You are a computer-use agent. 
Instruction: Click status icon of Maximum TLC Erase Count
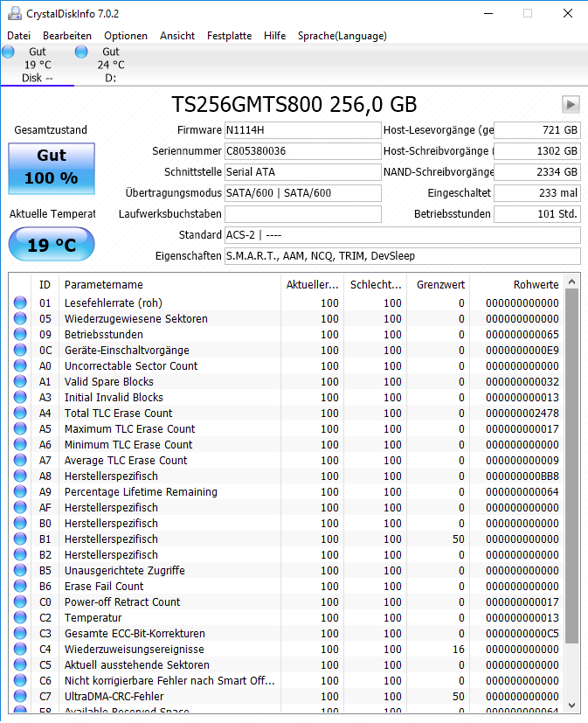(x=20, y=429)
